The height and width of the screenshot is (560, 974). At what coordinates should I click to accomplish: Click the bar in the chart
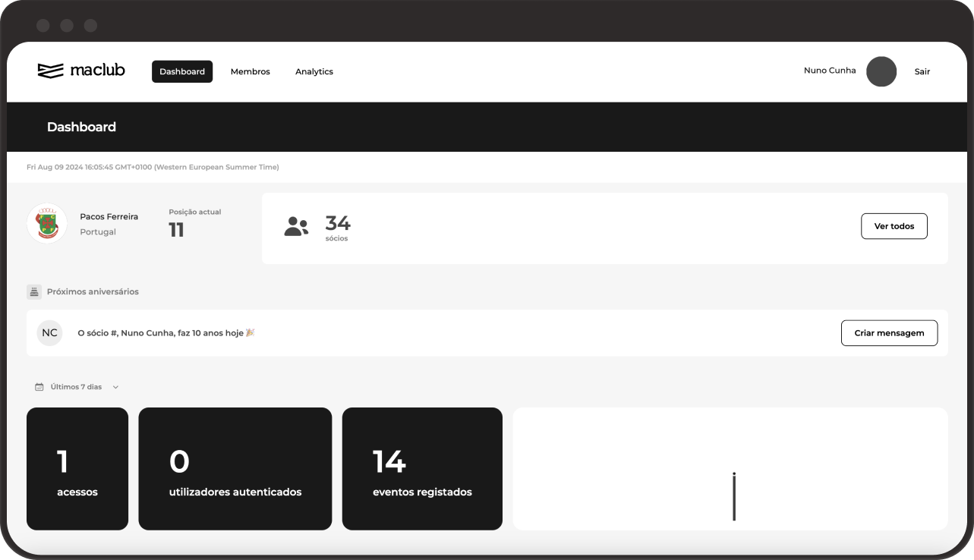click(x=733, y=497)
